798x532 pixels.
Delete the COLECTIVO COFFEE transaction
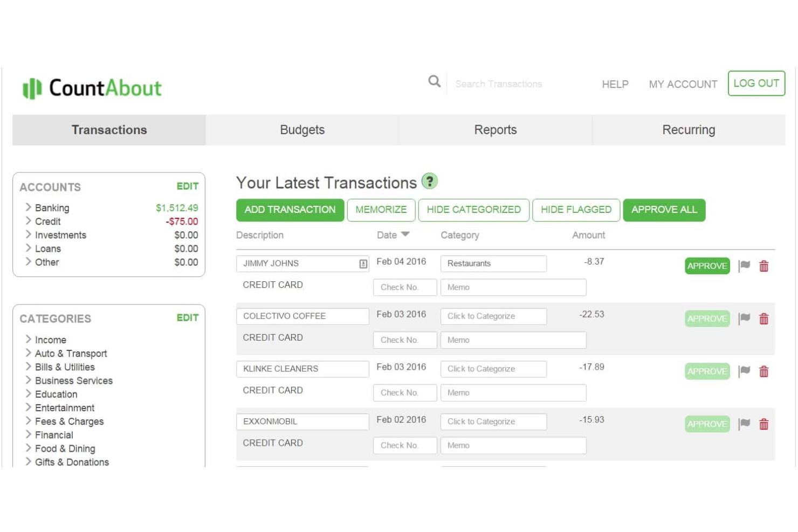point(764,319)
